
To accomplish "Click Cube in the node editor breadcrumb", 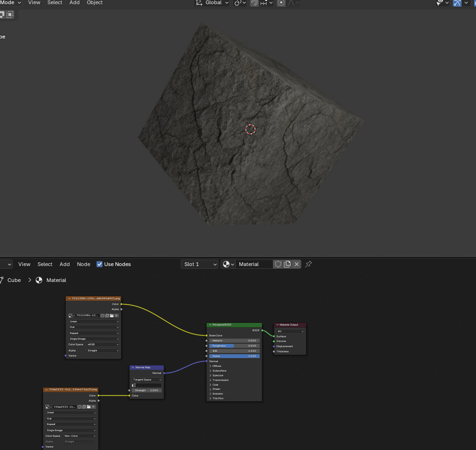I will 14,280.
